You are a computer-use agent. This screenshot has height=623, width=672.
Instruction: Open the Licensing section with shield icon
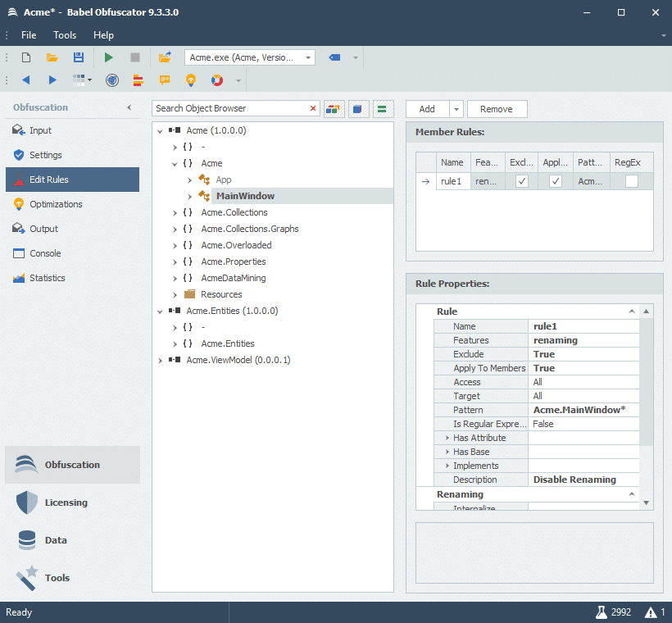pos(72,502)
